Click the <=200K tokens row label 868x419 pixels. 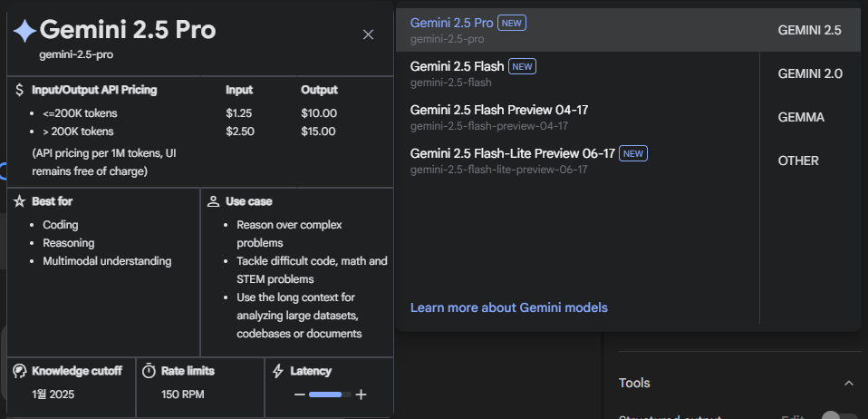click(x=81, y=113)
